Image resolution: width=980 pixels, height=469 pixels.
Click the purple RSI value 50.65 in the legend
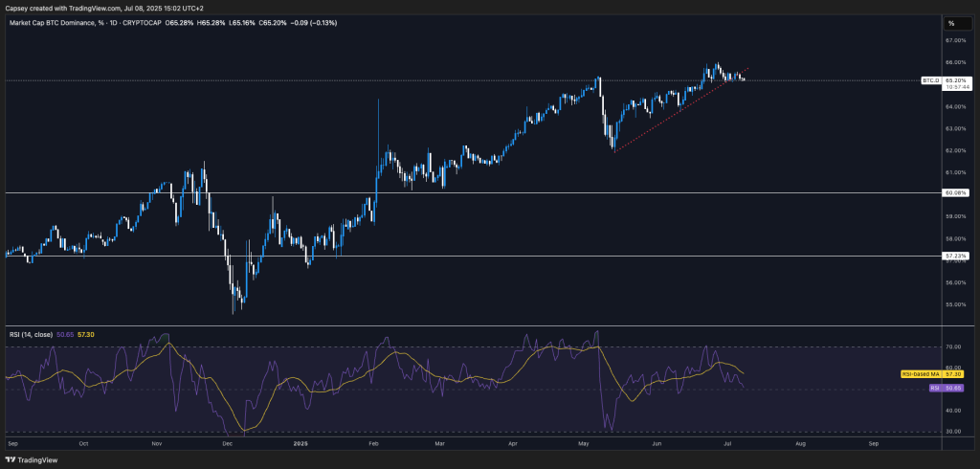[x=65, y=334]
